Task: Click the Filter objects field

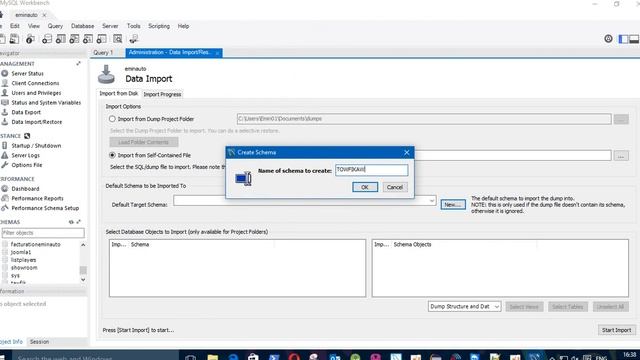Action: tap(43, 233)
